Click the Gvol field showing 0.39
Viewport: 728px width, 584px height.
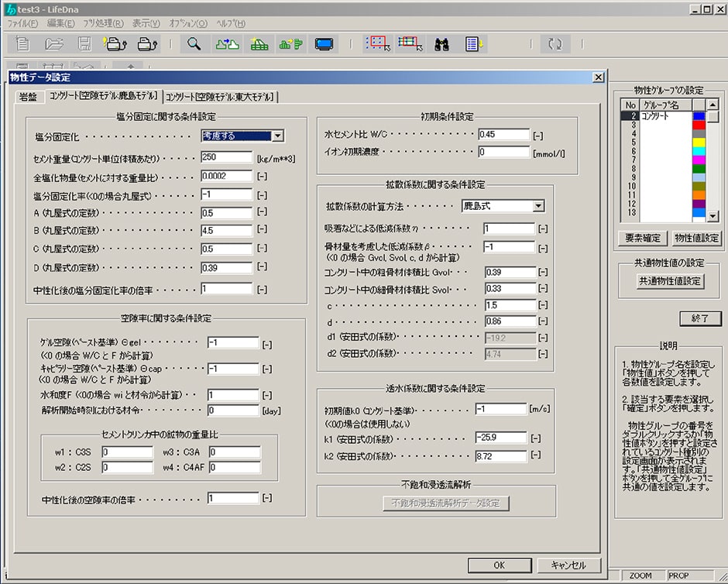(x=510, y=273)
